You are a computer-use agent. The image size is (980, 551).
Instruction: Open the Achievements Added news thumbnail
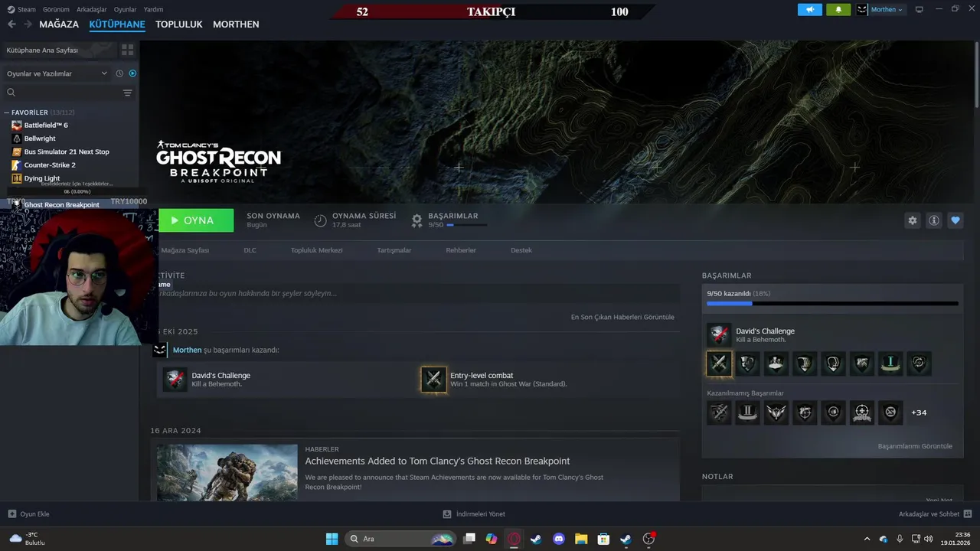(227, 473)
